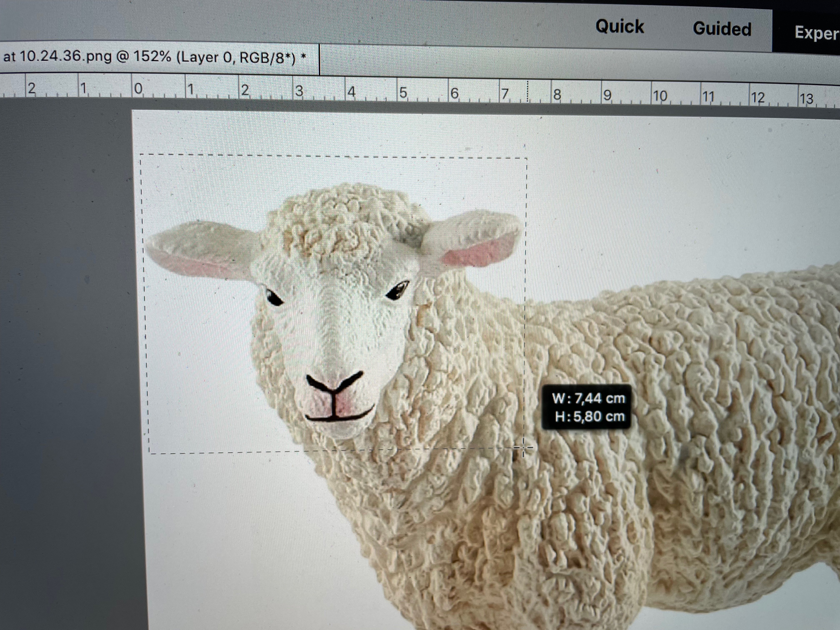Click the W: 7,44 cm size readout
Viewport: 840px width, 630px height.
tap(588, 398)
